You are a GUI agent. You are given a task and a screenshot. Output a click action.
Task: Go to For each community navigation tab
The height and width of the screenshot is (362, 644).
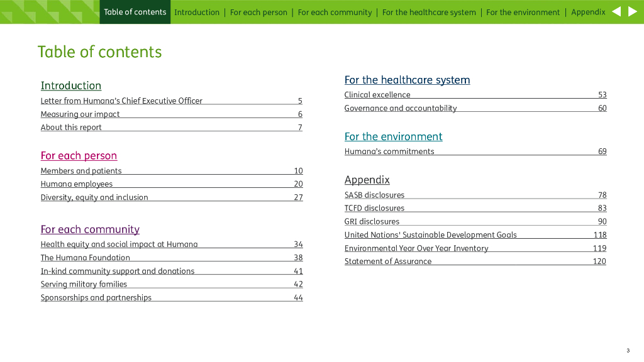click(x=335, y=12)
